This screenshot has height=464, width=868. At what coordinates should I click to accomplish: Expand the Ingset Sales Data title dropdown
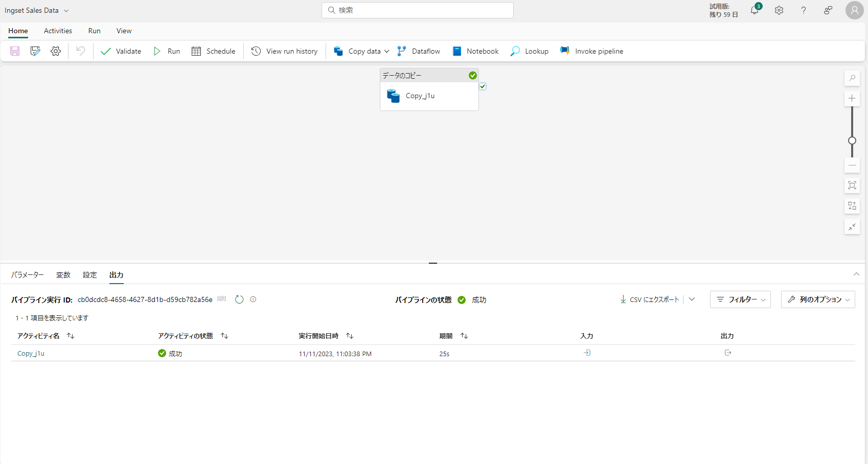click(x=66, y=11)
